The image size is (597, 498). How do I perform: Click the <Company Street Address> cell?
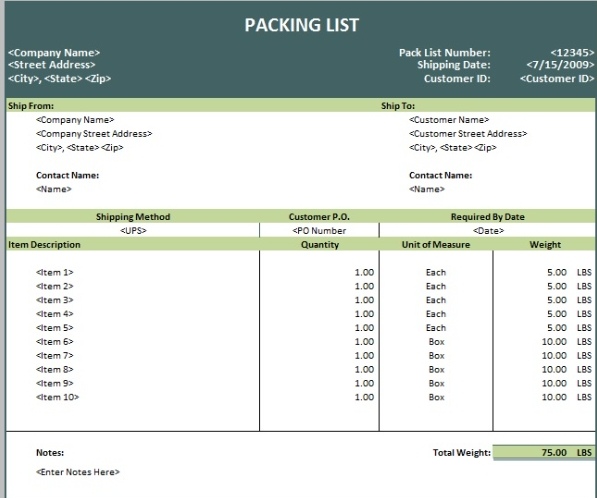(x=94, y=134)
